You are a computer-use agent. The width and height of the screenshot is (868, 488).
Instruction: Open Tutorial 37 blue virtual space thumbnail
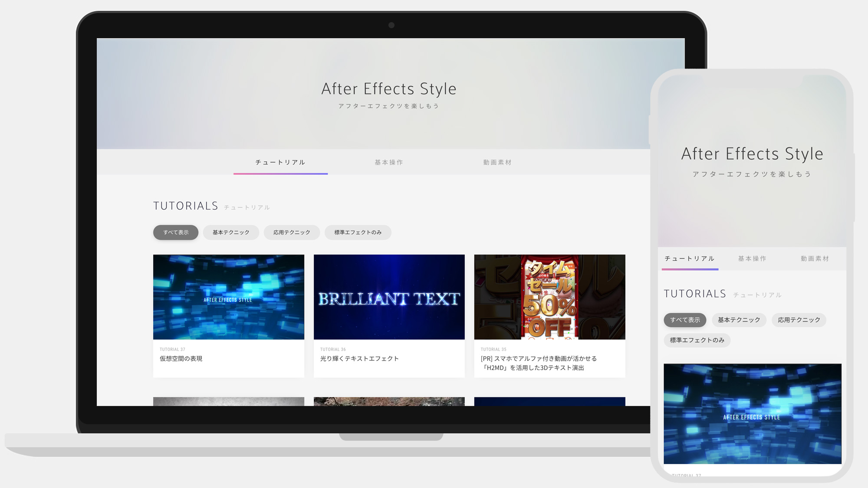pos(229,297)
